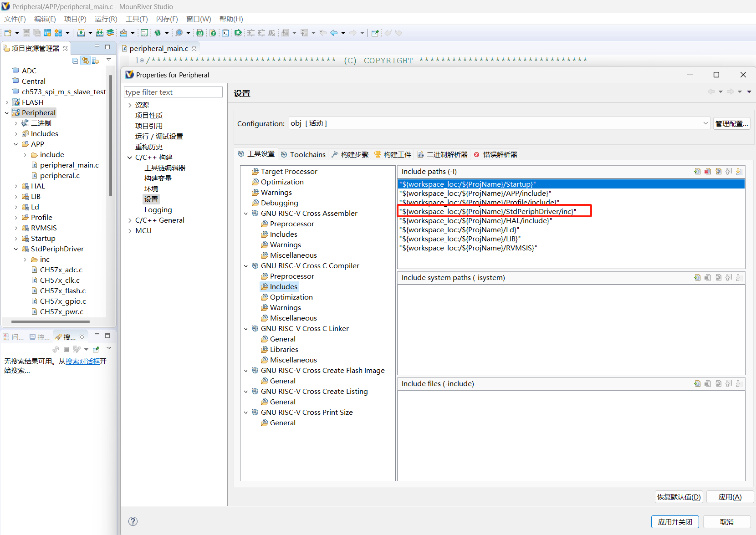Click the project explorer horizontal scrollbar
The width and height of the screenshot is (756, 535).
(x=51, y=322)
